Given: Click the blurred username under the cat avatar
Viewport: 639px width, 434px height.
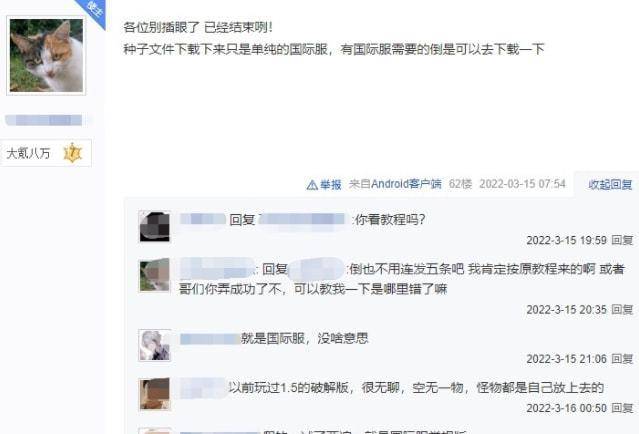Looking at the screenshot, I should 44,120.
